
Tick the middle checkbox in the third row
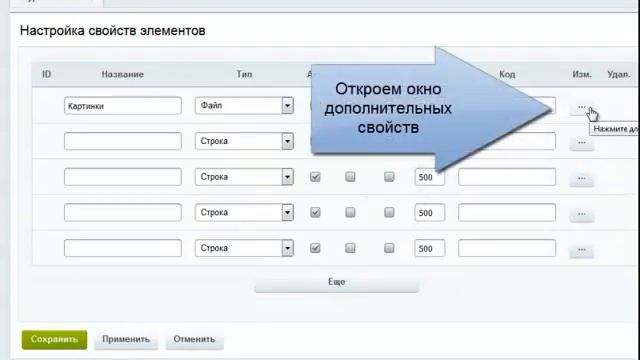point(350,177)
